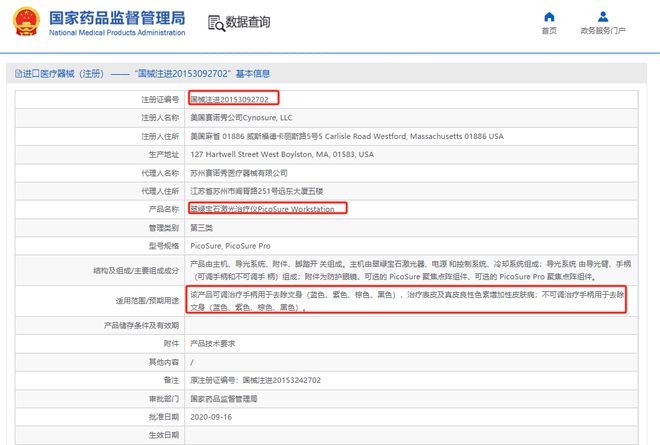This screenshot has width=660, height=445.
Task: Click the 代理人名称 label
Action: point(160,173)
